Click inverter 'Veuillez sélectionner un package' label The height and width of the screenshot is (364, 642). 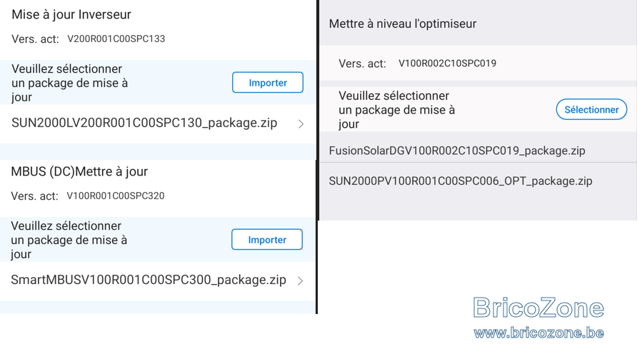pyautogui.click(x=69, y=83)
